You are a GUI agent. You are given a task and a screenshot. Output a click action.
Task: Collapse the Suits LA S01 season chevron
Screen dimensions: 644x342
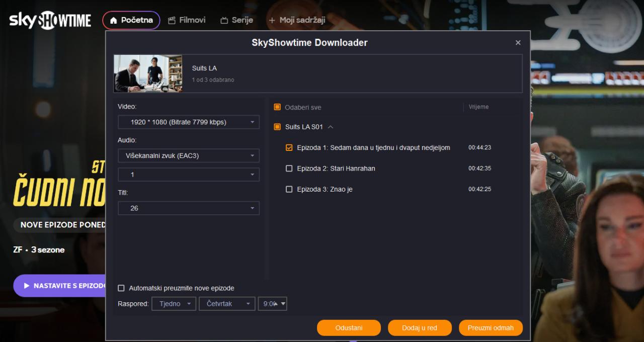coord(331,127)
